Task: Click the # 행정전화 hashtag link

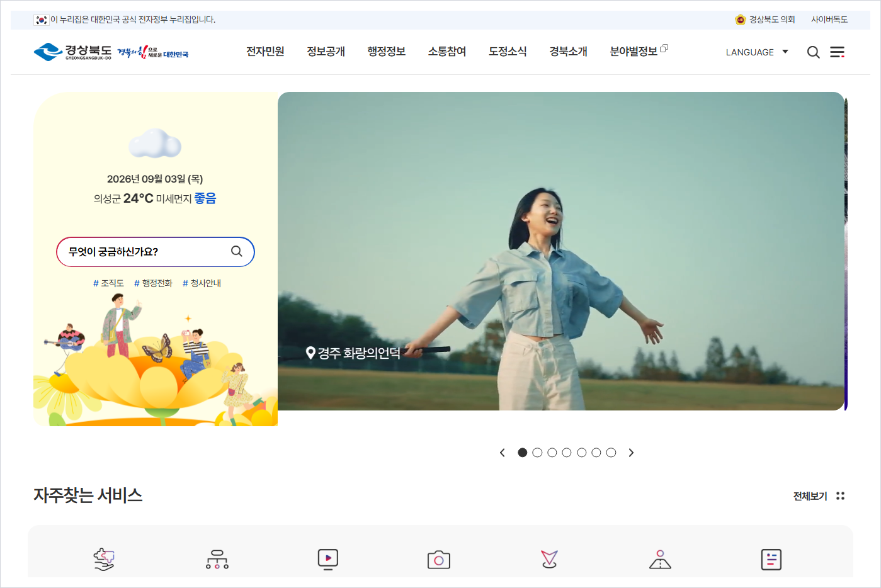Action: point(153,283)
